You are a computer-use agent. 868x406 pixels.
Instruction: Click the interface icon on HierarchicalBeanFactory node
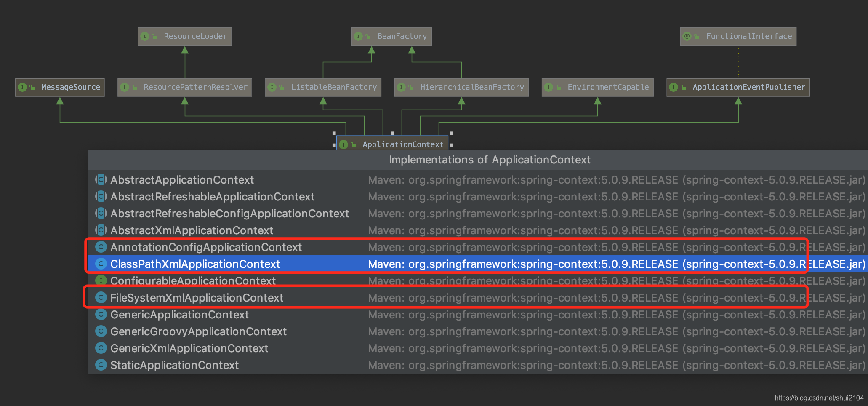(401, 87)
